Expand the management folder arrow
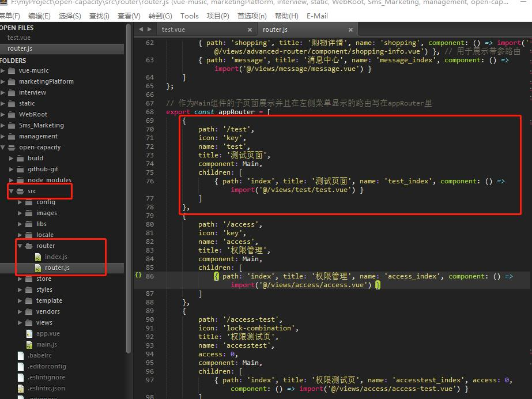Screen dimensions: 532x399 tap(3, 136)
